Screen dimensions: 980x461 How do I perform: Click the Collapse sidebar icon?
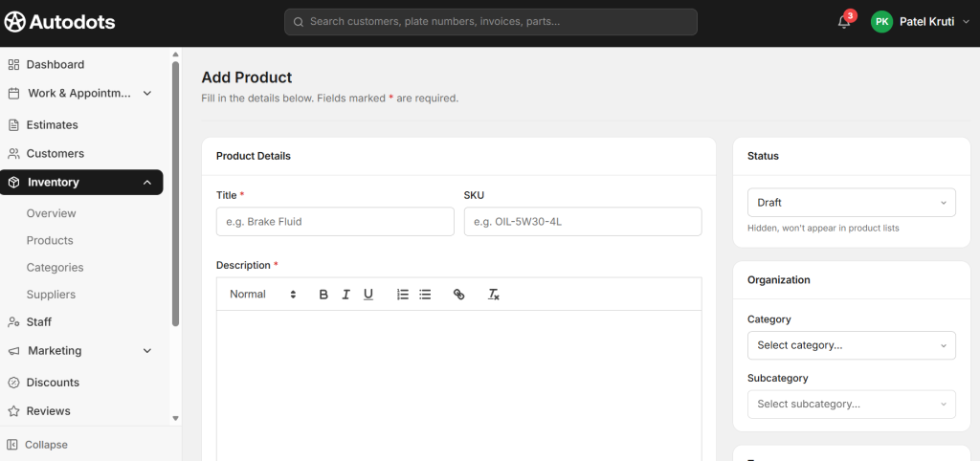coord(12,445)
